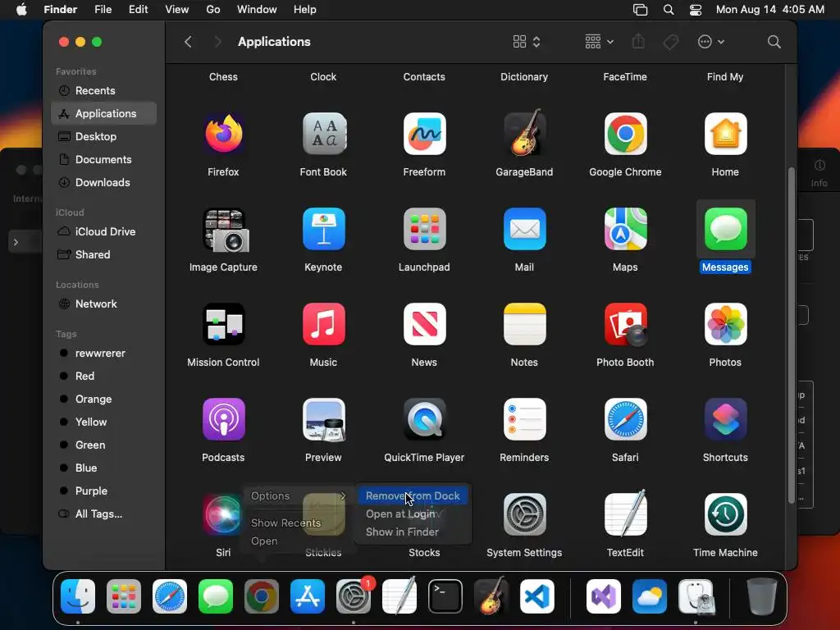This screenshot has width=840, height=630.
Task: Open Downloads in the sidebar
Action: [x=104, y=183]
